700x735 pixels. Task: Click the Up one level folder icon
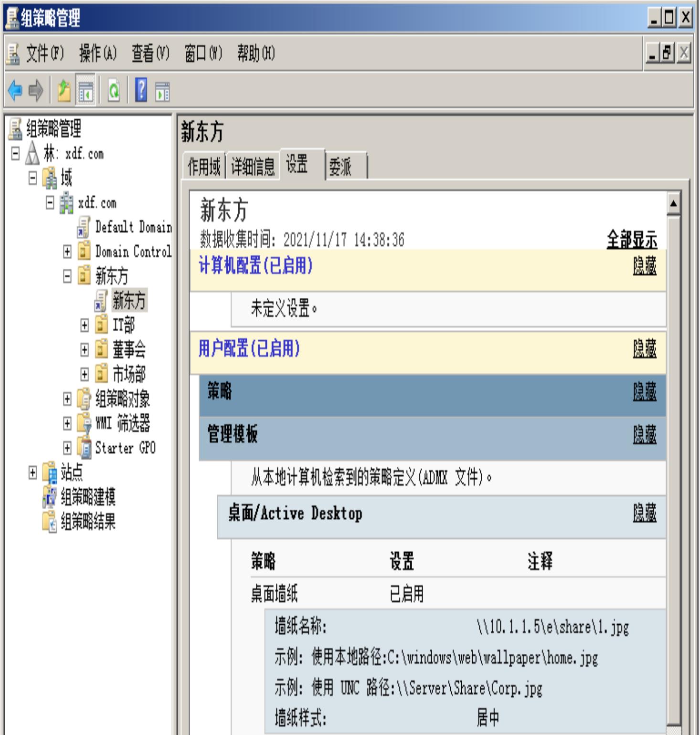[64, 90]
